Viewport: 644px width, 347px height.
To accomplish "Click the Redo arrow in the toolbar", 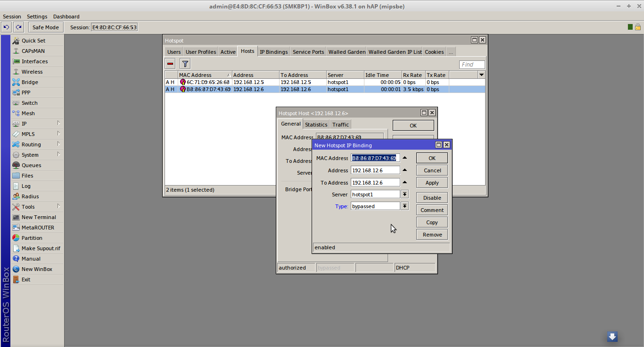I will click(18, 27).
